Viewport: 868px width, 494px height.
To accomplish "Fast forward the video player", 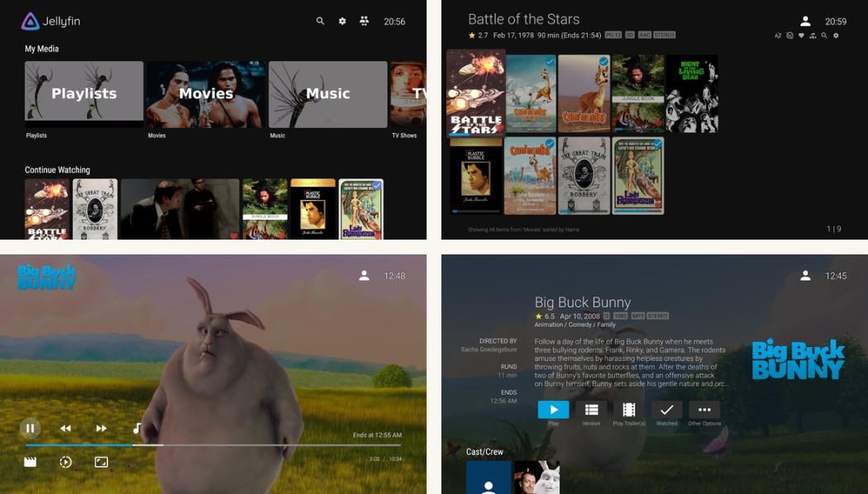I will click(x=101, y=428).
